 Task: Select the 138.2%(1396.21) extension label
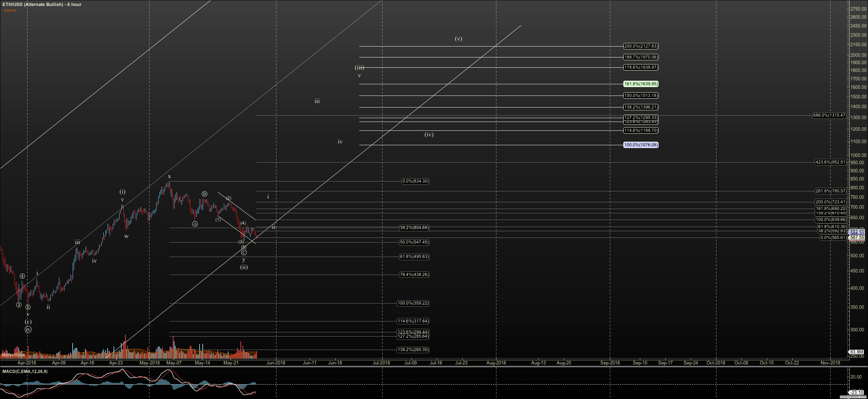coord(641,107)
